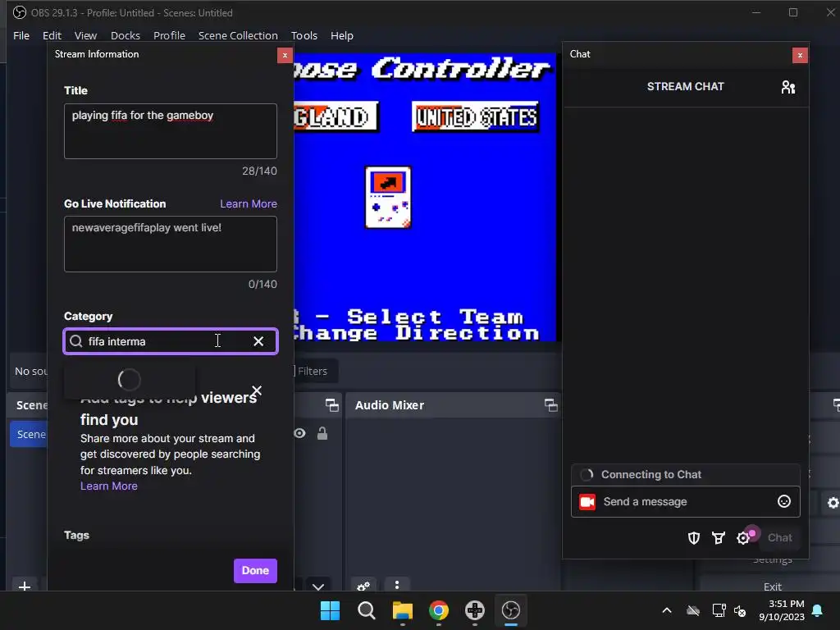Open Audio Mixer three-dot menu
The width and height of the screenshot is (840, 630).
tap(396, 584)
